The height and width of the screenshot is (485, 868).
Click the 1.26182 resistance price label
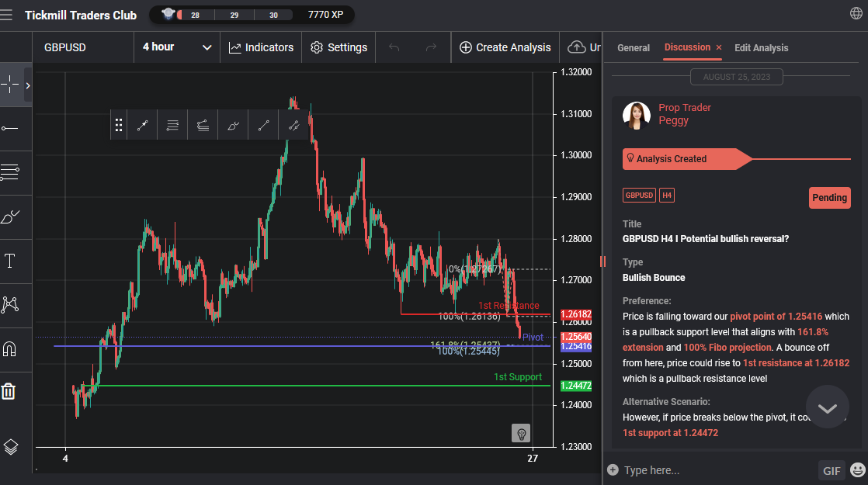(x=576, y=314)
